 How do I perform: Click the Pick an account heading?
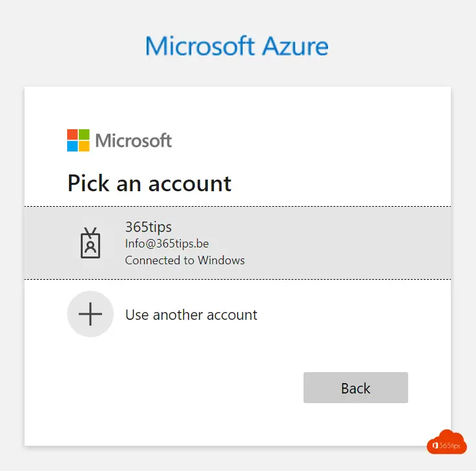(x=149, y=183)
